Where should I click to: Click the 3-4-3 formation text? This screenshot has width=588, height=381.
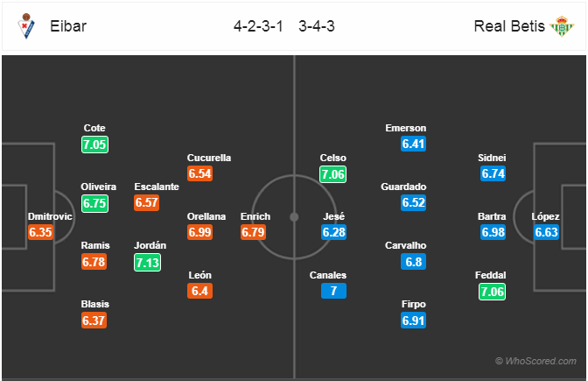(317, 26)
